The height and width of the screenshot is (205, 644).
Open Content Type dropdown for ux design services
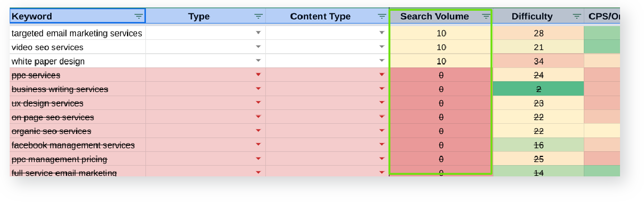[381, 103]
